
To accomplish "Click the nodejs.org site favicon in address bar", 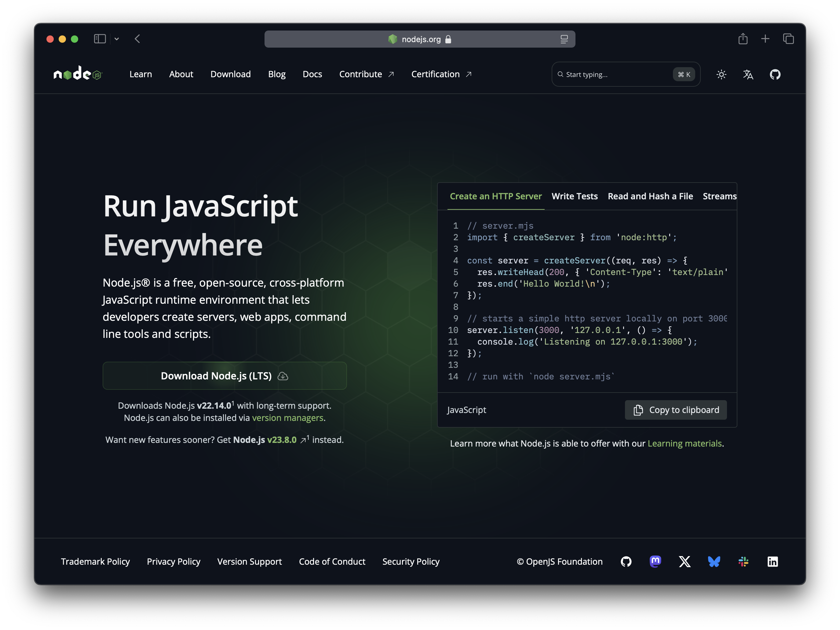I will (x=393, y=39).
